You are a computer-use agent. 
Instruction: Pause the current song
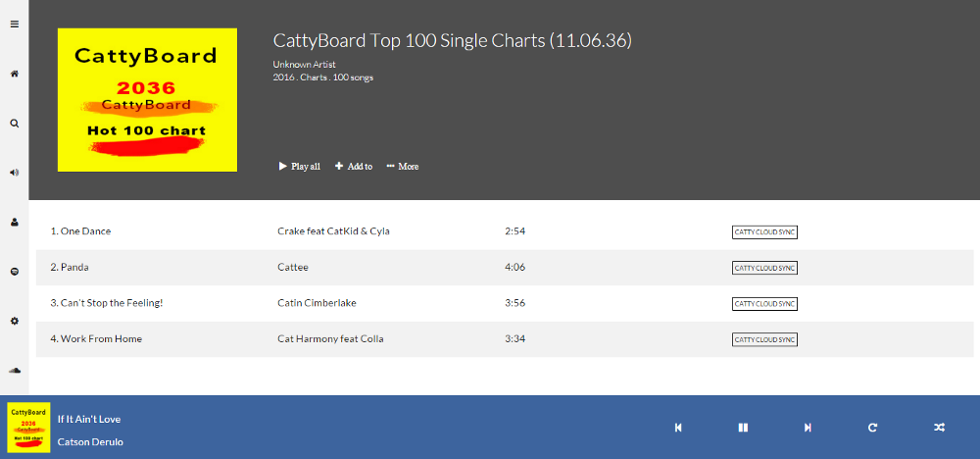pos(743,428)
